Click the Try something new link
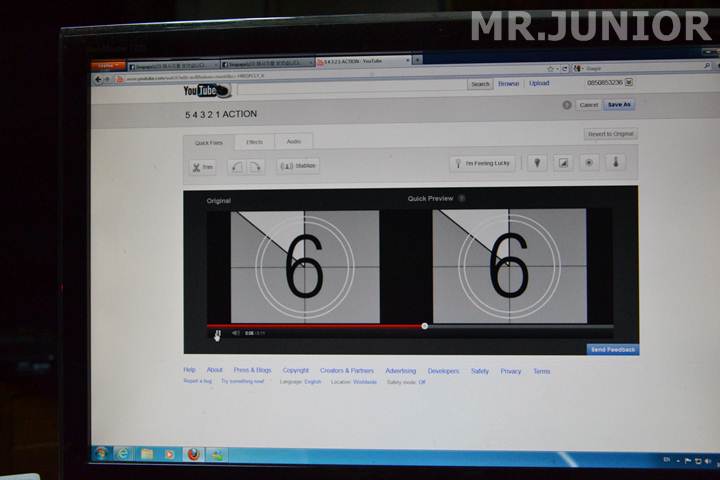The image size is (720, 480). pos(242,381)
